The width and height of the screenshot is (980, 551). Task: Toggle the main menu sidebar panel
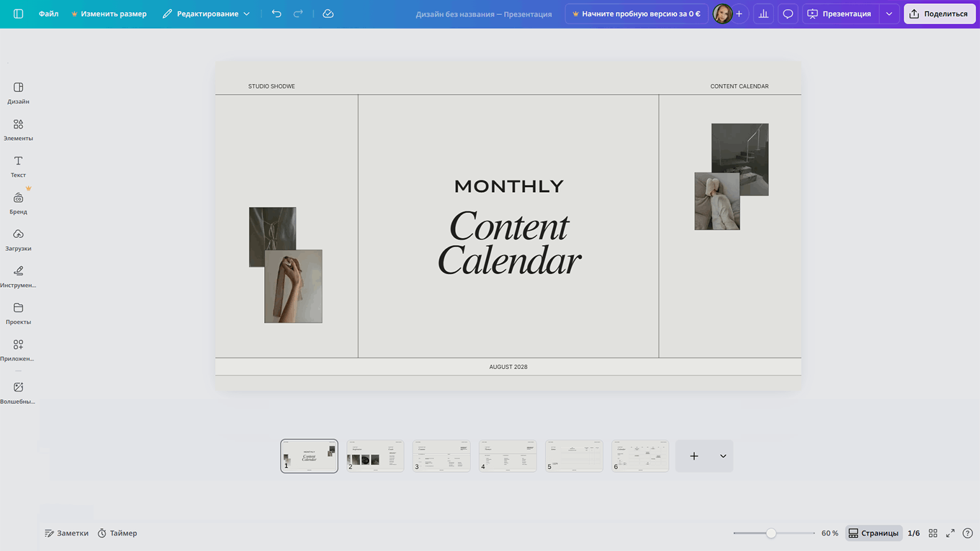(18, 13)
